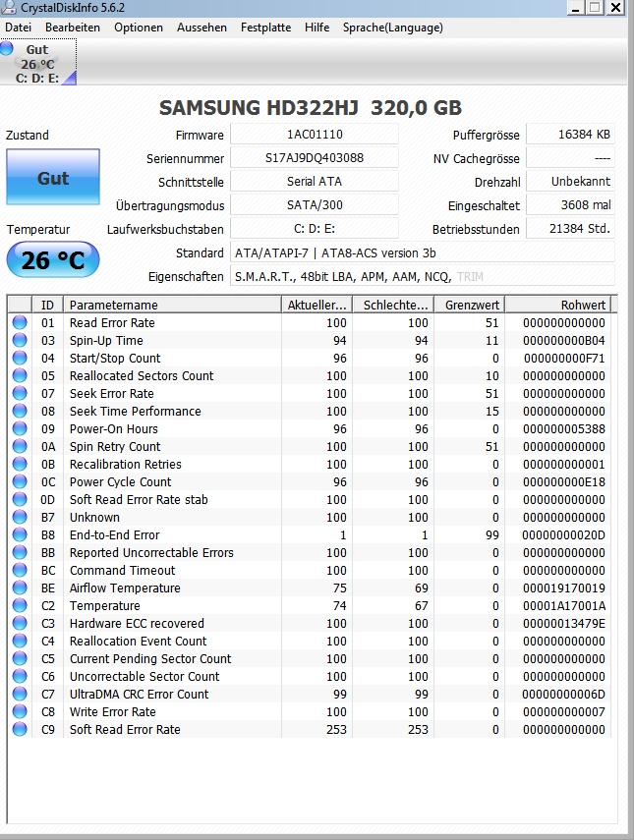Click status orb for Seek Time Performance
The image size is (634, 840).
click(x=20, y=411)
